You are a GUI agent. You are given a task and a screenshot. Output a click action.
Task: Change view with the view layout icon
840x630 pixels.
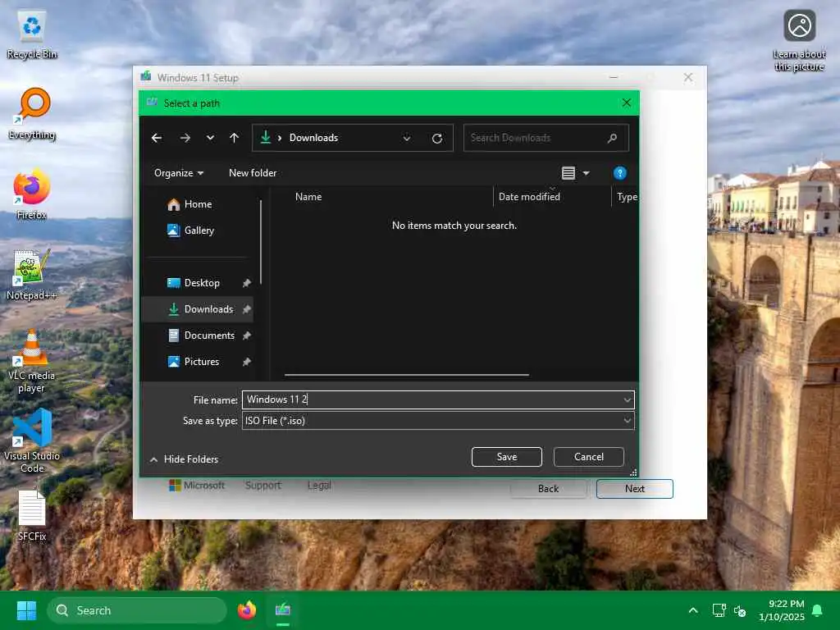point(568,173)
